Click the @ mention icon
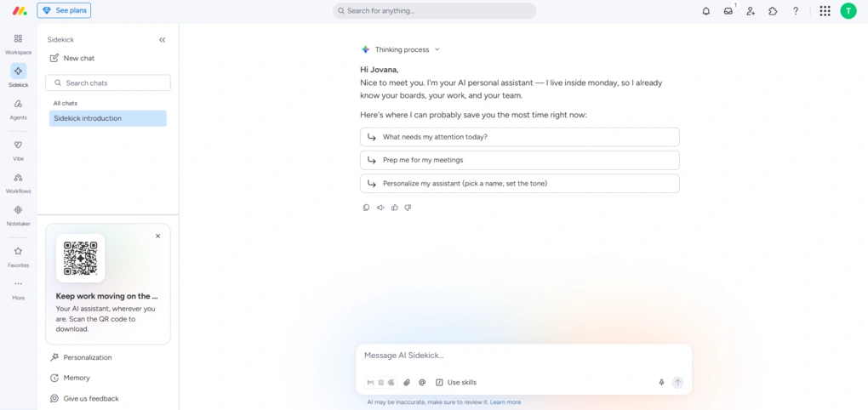The width and height of the screenshot is (868, 410). (x=422, y=382)
